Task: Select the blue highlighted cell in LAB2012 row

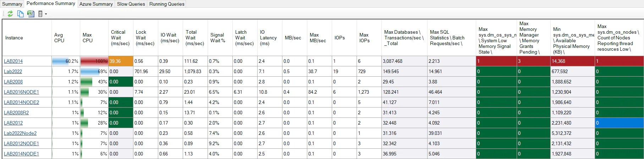Action: point(619,123)
